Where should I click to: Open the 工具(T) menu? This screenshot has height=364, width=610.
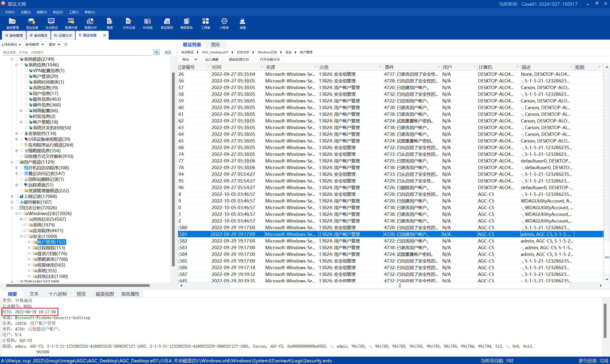click(x=74, y=12)
